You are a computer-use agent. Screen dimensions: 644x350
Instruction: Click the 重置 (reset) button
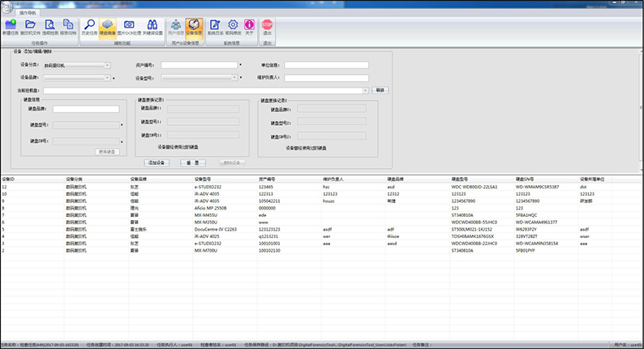193,163
